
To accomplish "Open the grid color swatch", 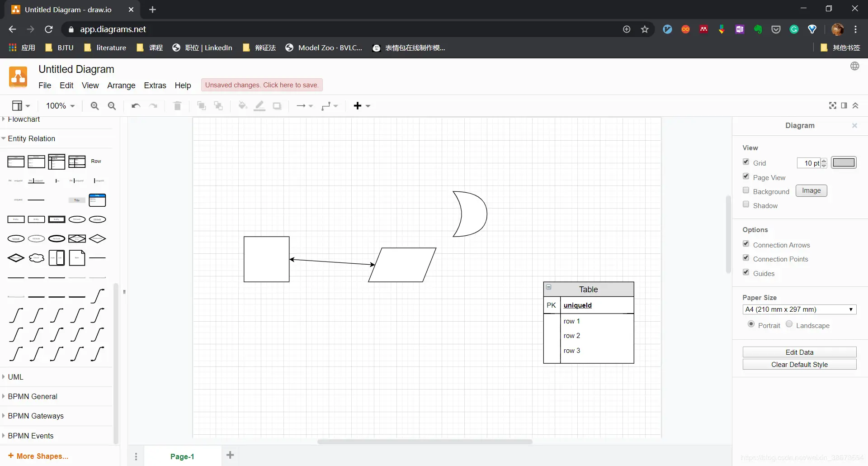I will click(844, 162).
